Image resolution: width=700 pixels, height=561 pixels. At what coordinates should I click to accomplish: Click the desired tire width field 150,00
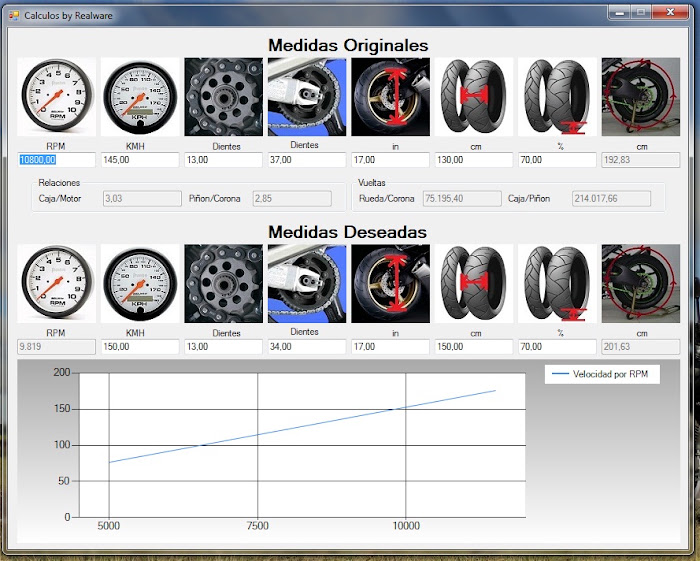[x=474, y=347]
